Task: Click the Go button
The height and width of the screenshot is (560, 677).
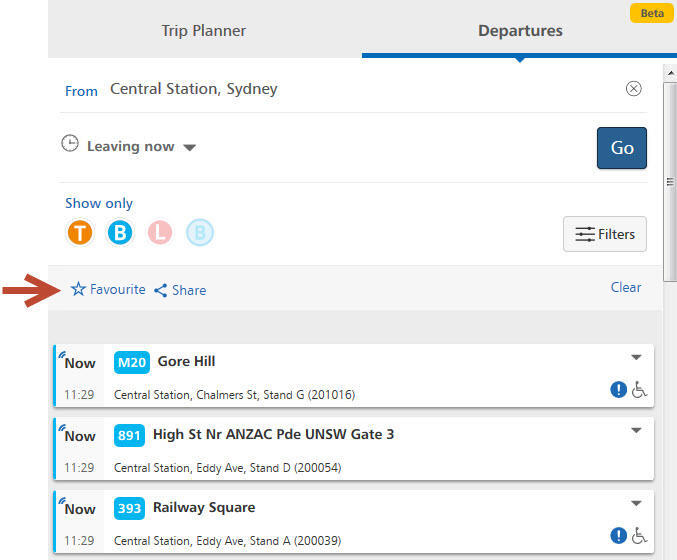Action: pyautogui.click(x=622, y=148)
